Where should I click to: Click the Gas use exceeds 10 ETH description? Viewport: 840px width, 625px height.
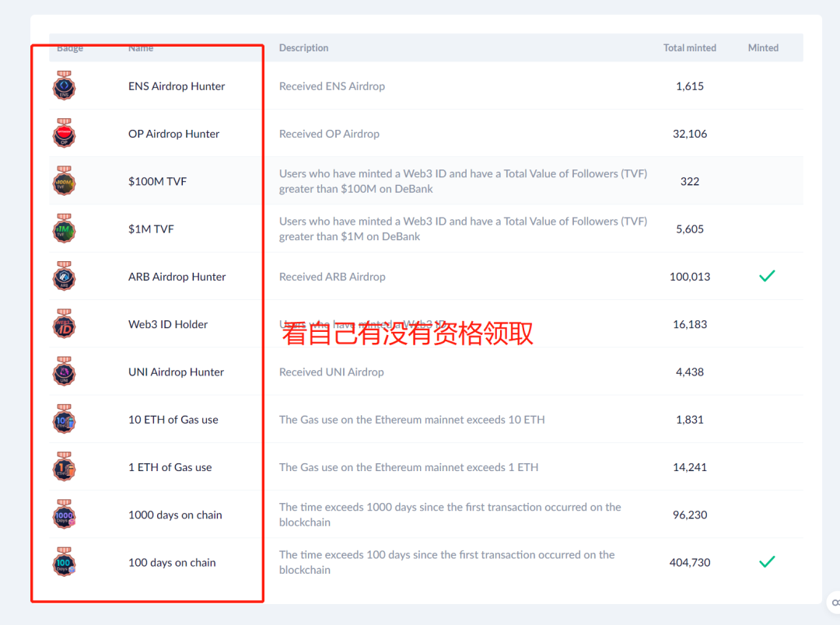click(411, 420)
